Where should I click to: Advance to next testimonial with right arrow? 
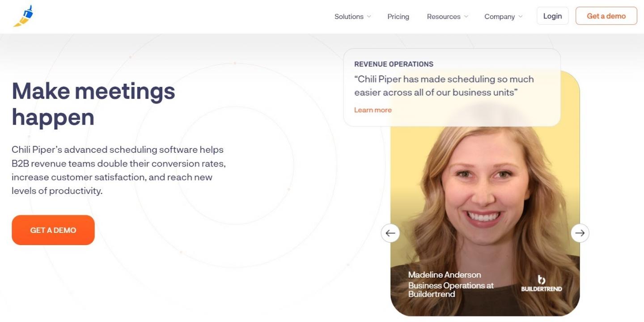580,233
